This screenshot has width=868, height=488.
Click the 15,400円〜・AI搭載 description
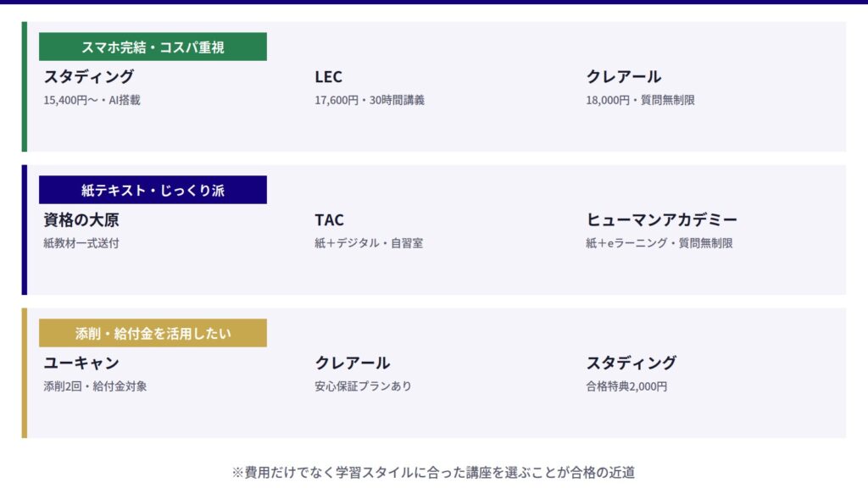pyautogui.click(x=92, y=100)
